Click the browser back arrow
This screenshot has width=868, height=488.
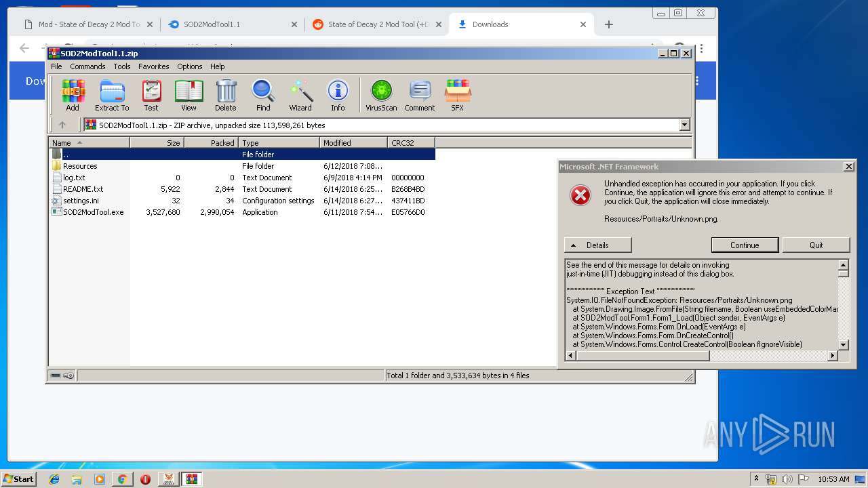[24, 48]
